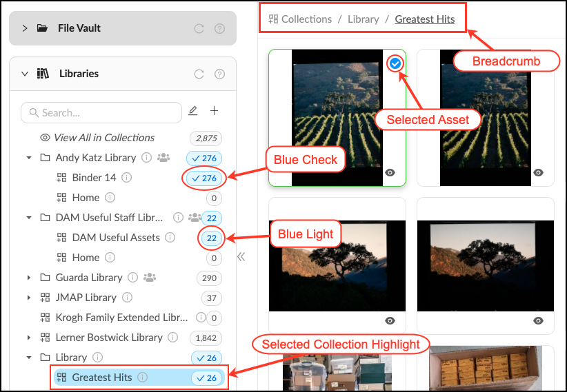Click info icon next to Greatest Hits
This screenshot has width=567, height=392.
tap(142, 378)
